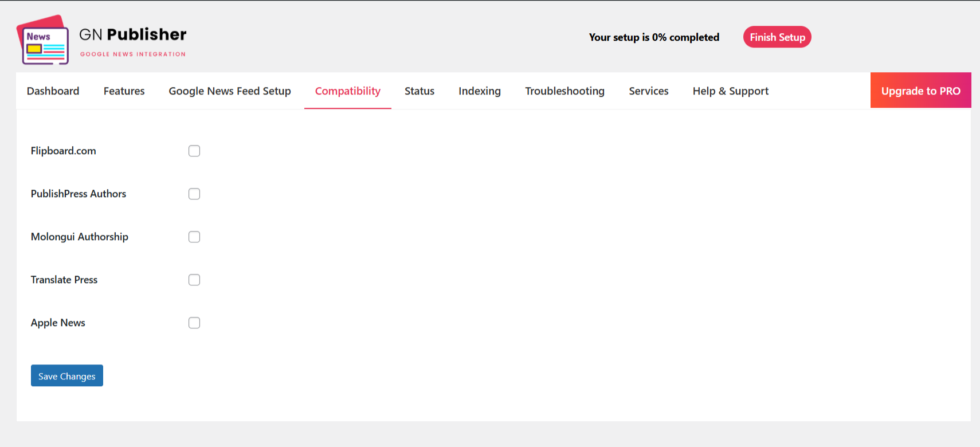The width and height of the screenshot is (980, 447).
Task: Open the Troubleshooting tab
Action: point(565,91)
